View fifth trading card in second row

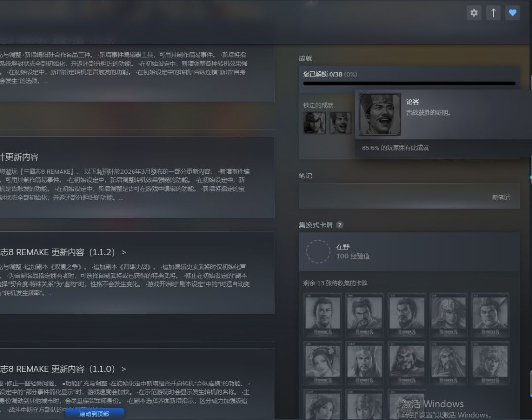click(x=490, y=364)
